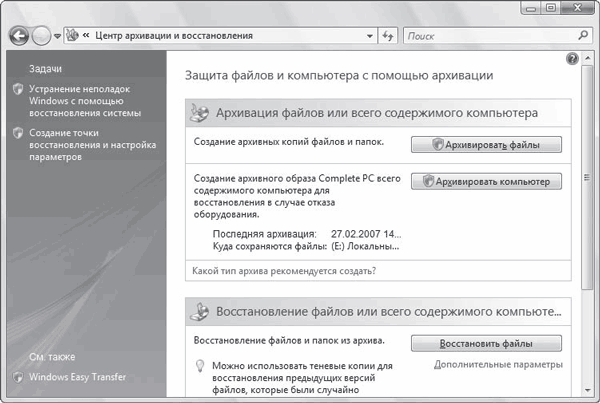Screen dimensions: 600x403
Task: Click the icon in the Архивация файлов header
Action: point(201,112)
